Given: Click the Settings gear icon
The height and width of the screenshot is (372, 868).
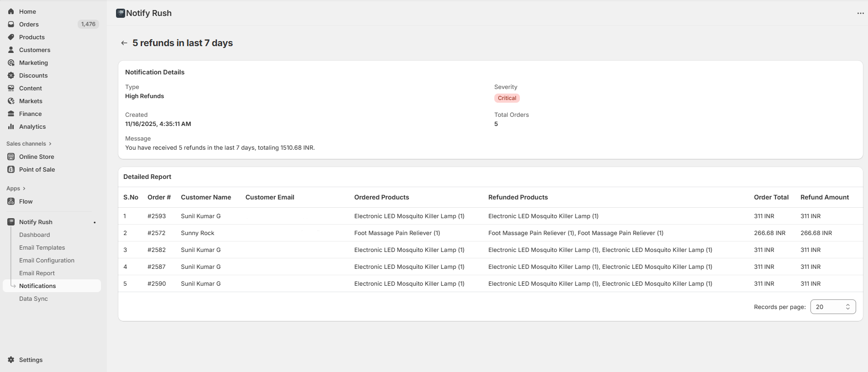Looking at the screenshot, I should point(11,360).
